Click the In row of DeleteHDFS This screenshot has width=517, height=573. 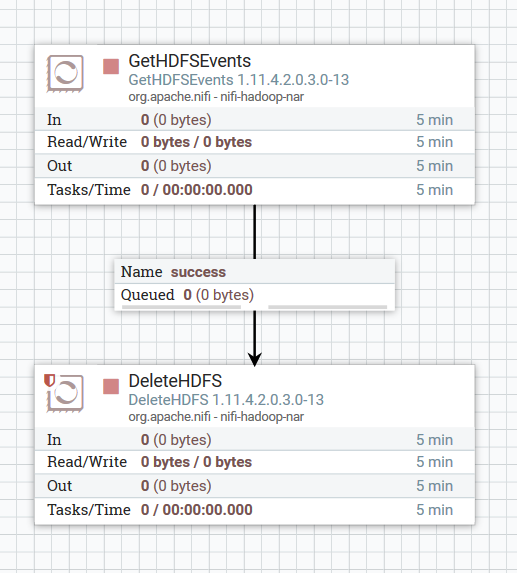coord(255,439)
